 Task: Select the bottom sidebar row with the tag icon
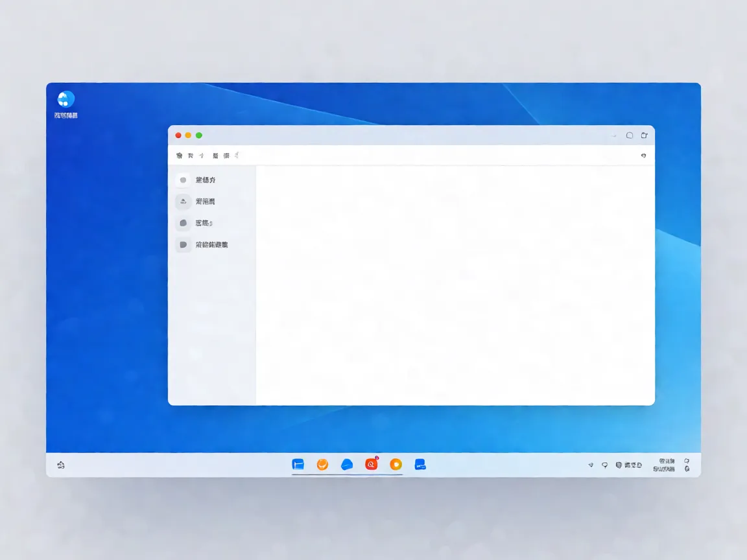click(212, 245)
